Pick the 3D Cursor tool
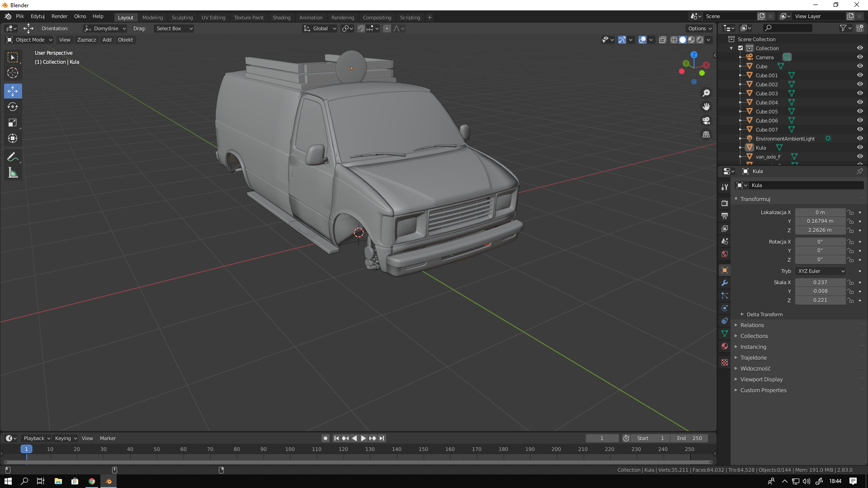 (13, 73)
